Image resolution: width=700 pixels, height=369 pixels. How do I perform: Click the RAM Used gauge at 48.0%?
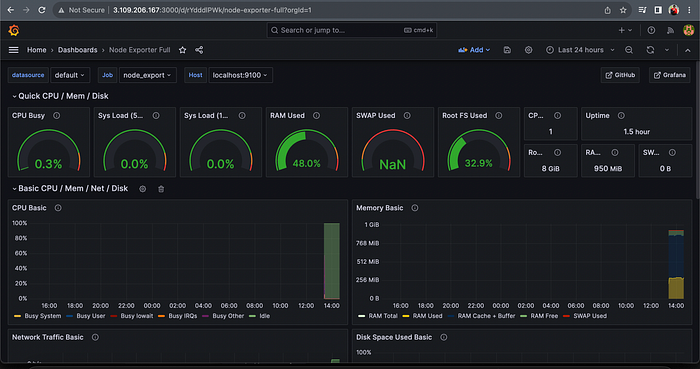[307, 150]
